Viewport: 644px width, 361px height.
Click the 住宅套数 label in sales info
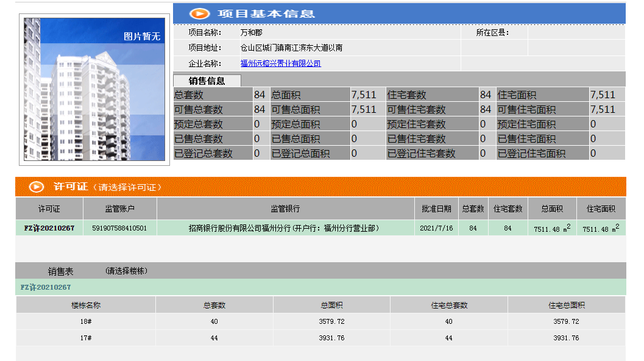(x=406, y=95)
